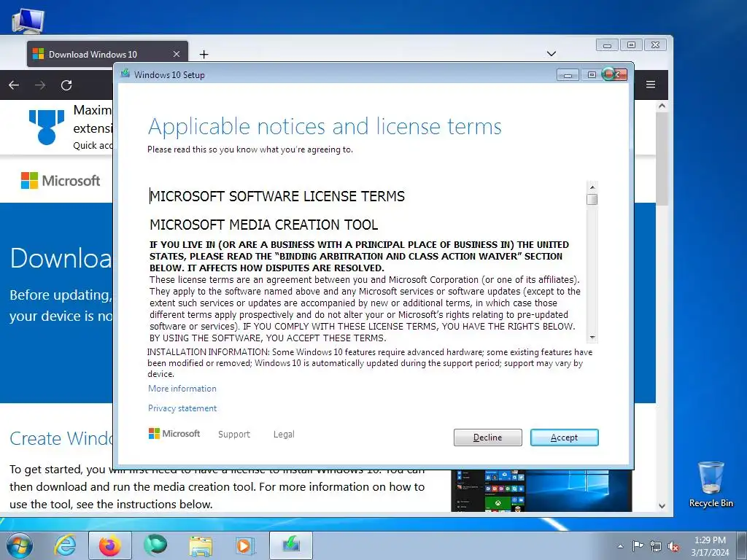Go back in the browser window
The image size is (747, 560).
pos(14,85)
